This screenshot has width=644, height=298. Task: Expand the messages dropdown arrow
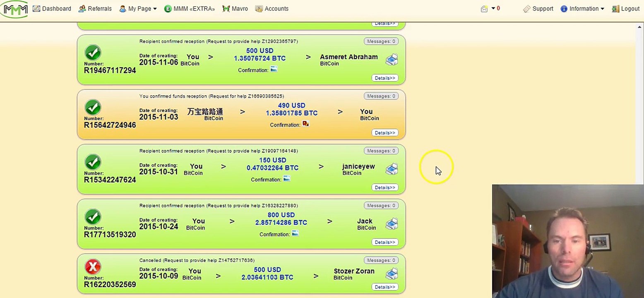493,9
